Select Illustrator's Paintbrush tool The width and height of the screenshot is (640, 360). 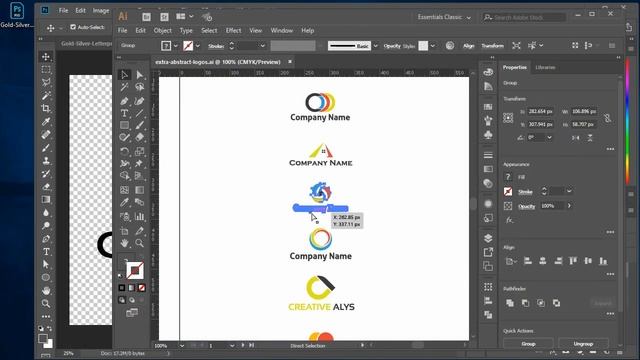(x=140, y=125)
